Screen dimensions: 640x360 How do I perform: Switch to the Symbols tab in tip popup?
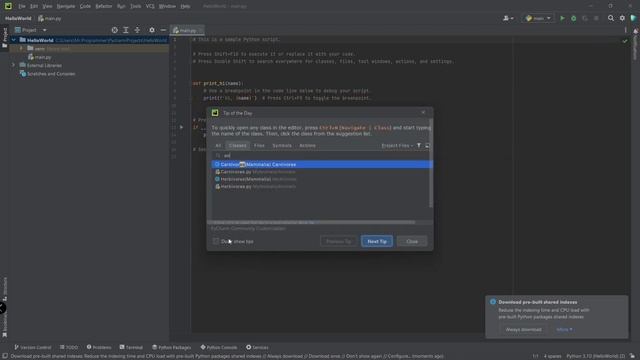pyautogui.click(x=282, y=146)
